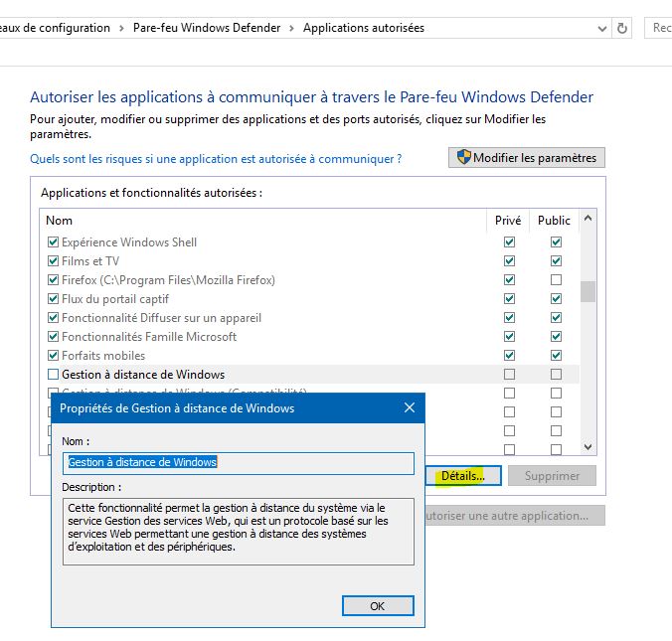The image size is (672, 641).
Task: Click scroll up arrow of applications list
Action: point(588,218)
